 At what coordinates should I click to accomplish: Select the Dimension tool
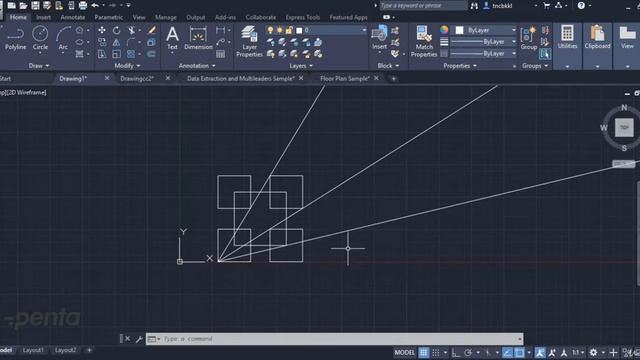click(x=198, y=38)
